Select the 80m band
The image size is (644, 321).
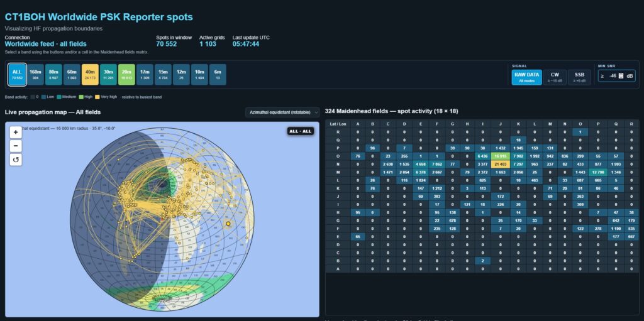(x=53, y=74)
